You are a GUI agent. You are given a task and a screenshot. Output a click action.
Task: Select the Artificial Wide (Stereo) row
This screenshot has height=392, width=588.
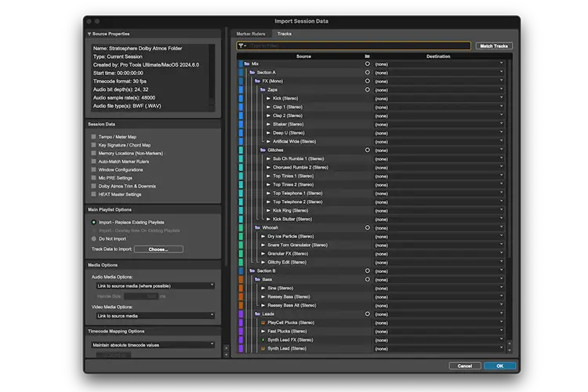click(303, 141)
